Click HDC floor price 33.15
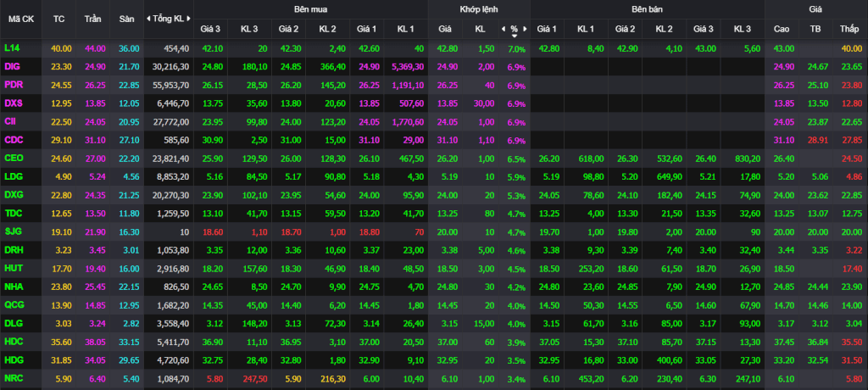This screenshot has height=390, width=868. point(127,343)
